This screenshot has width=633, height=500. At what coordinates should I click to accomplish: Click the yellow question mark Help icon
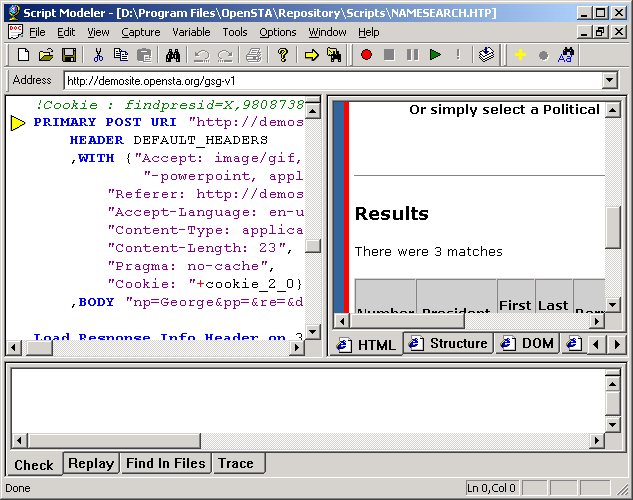(283, 54)
